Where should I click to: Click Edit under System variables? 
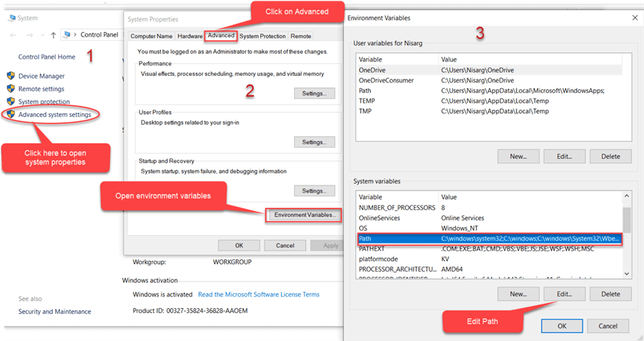point(565,294)
